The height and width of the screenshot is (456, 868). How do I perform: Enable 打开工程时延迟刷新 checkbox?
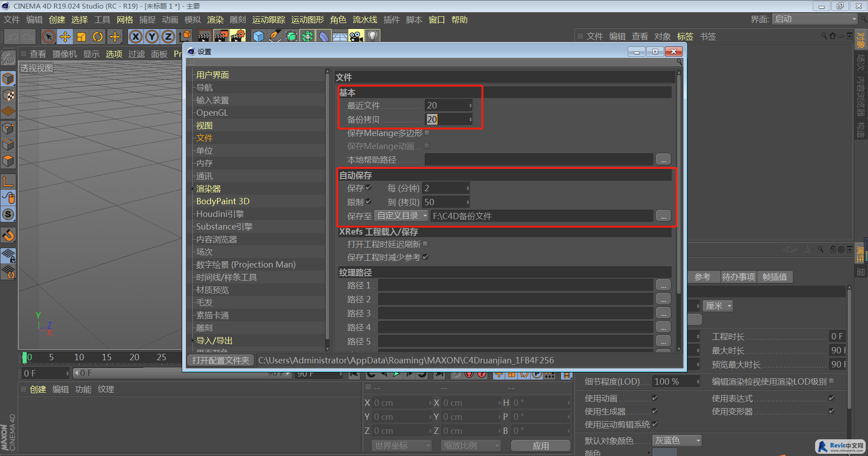(x=425, y=244)
